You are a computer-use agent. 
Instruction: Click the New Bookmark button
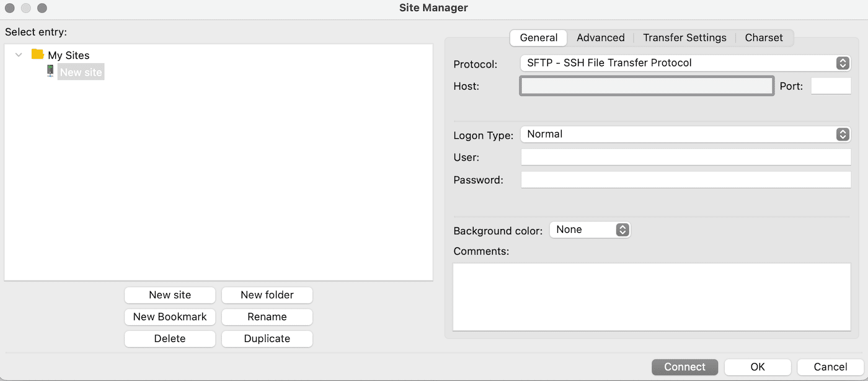pyautogui.click(x=169, y=317)
